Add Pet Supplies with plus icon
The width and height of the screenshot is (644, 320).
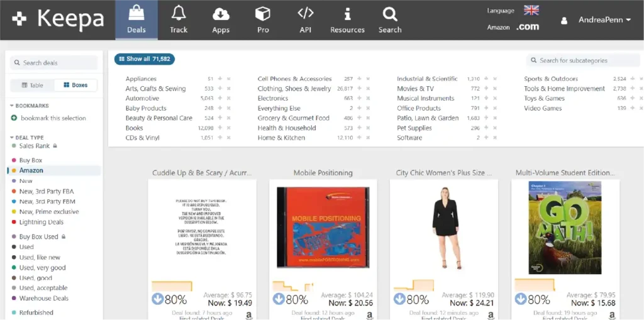[486, 128]
